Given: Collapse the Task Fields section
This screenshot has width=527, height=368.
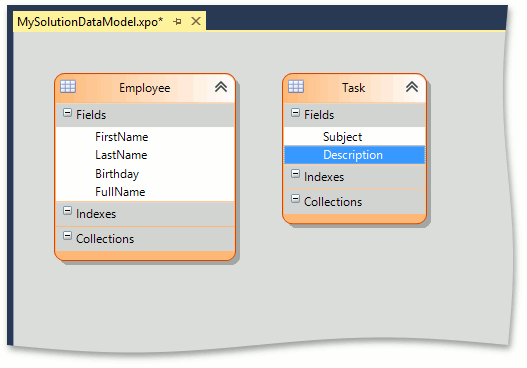Looking at the screenshot, I should click(x=295, y=113).
